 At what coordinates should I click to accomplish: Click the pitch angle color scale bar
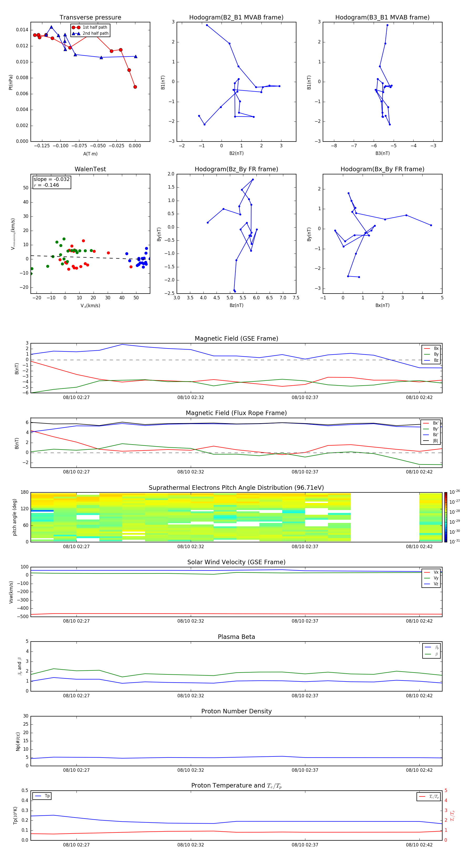(446, 517)
